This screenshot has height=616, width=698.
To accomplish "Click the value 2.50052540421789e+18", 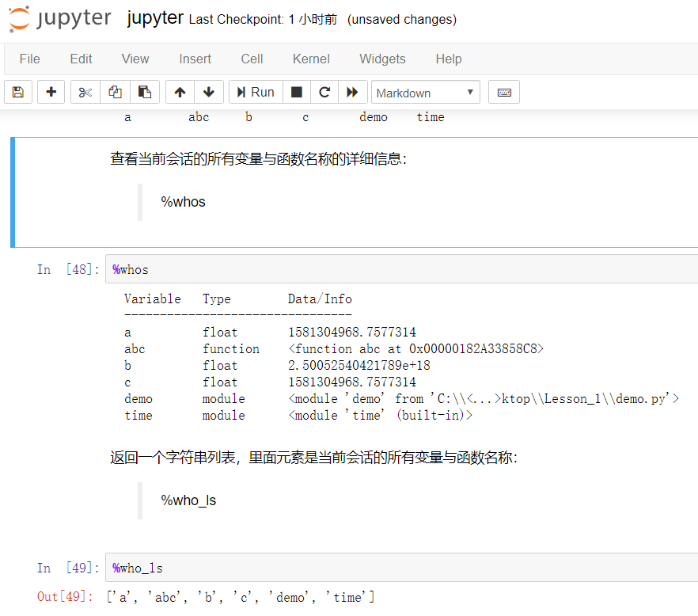I will 359,365.
